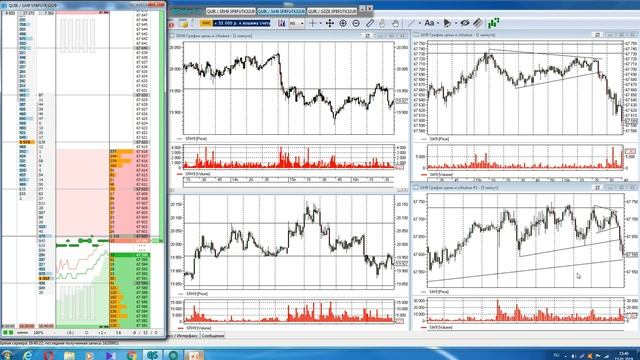Open the yellow folder icon in toolbar
640x360 pixels.
click(184, 24)
